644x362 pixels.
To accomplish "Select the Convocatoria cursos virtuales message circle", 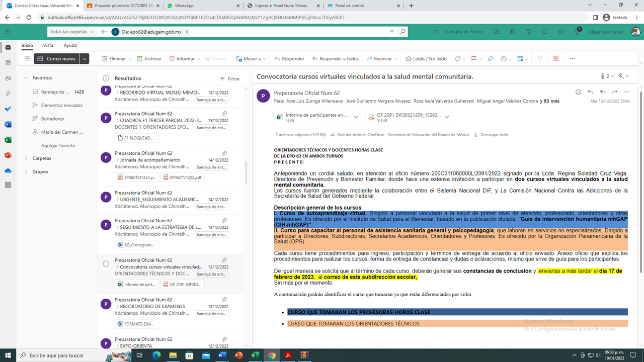I will click(106, 263).
